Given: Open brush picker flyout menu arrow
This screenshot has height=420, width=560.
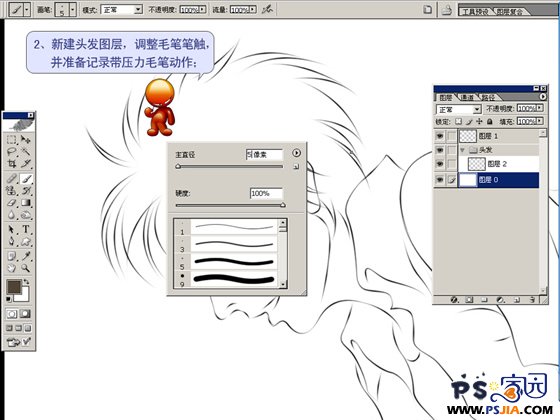Looking at the screenshot, I should 296,153.
